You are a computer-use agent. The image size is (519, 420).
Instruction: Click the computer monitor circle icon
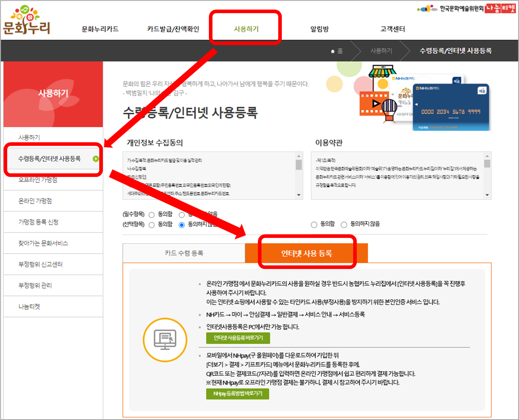[x=165, y=340]
